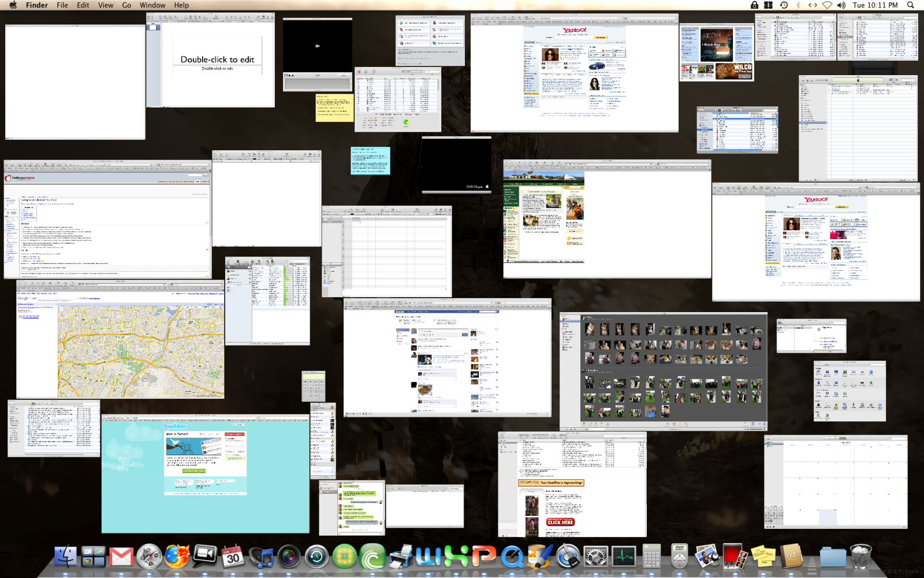Launch Spaces from the Dock
This screenshot has height=578, width=924.
[93, 557]
